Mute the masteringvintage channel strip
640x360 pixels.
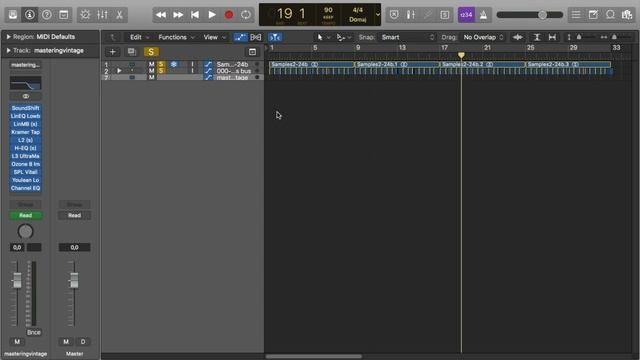coord(17,342)
